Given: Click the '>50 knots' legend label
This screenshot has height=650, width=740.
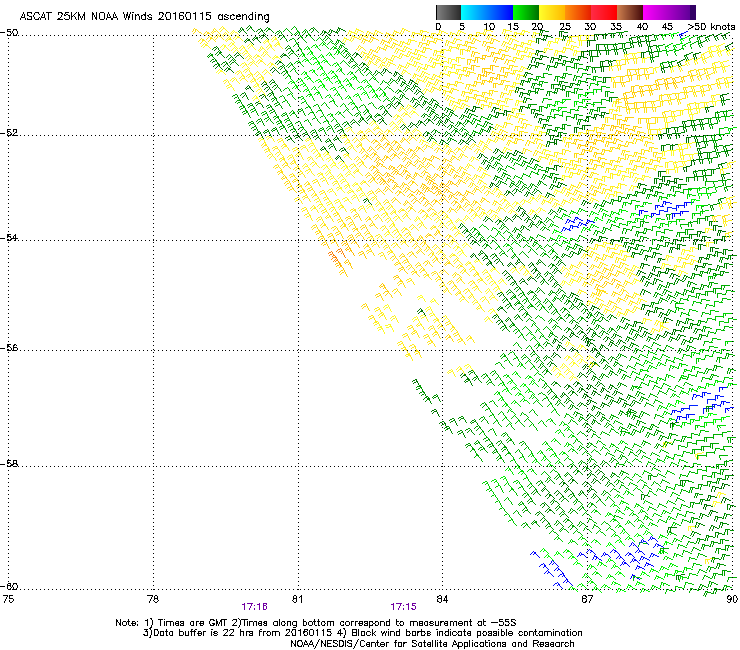Looking at the screenshot, I should (x=711, y=27).
